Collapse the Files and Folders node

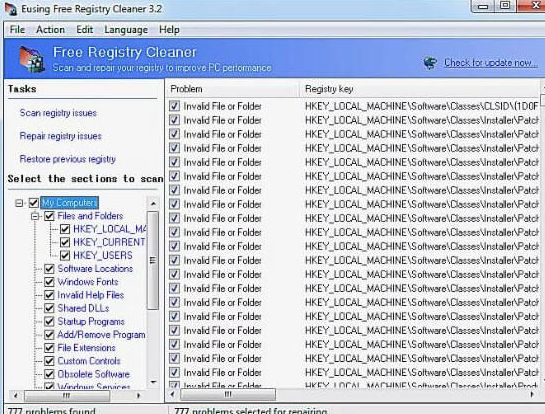point(35,216)
